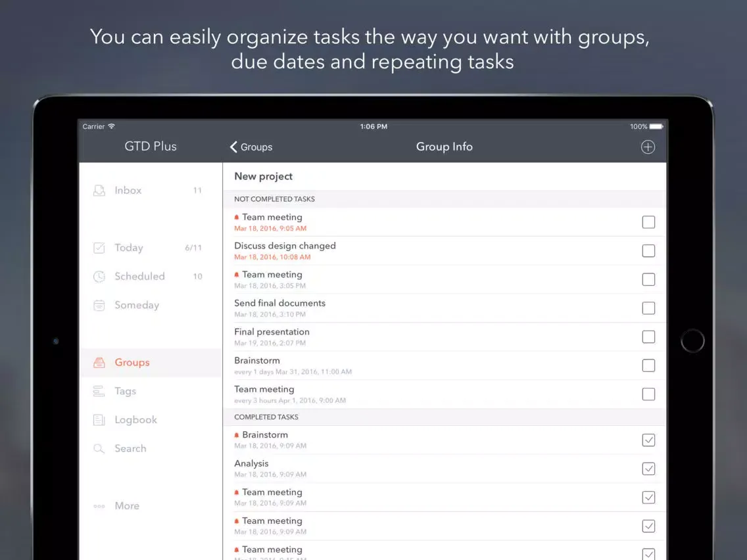The image size is (747, 560).
Task: Tap the Scheduled count 10
Action: click(198, 276)
